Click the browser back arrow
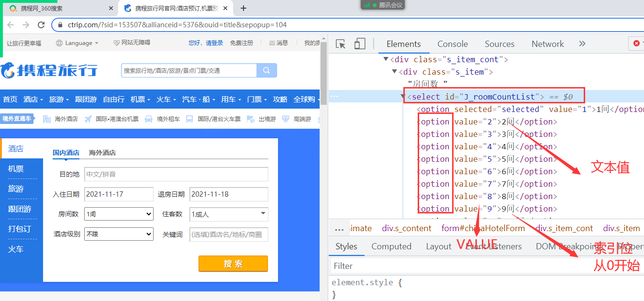644x301 pixels. click(x=11, y=25)
